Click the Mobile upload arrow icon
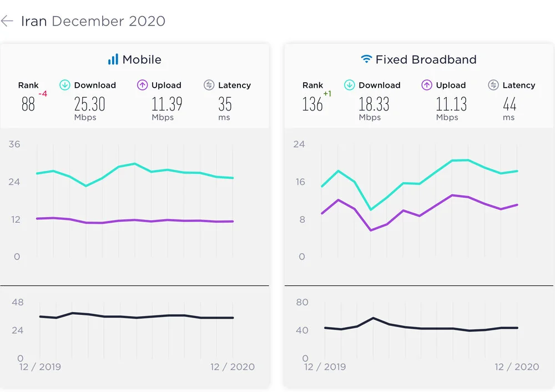Screen dimensions: 555x392 pos(143,85)
